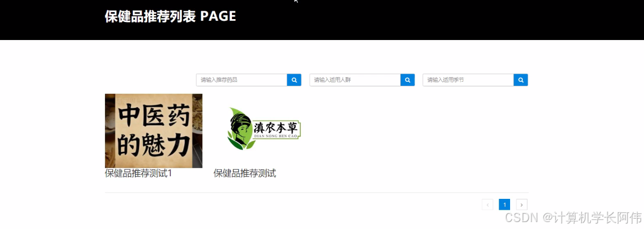Open the 保健品推荐测试 title link

[245, 173]
